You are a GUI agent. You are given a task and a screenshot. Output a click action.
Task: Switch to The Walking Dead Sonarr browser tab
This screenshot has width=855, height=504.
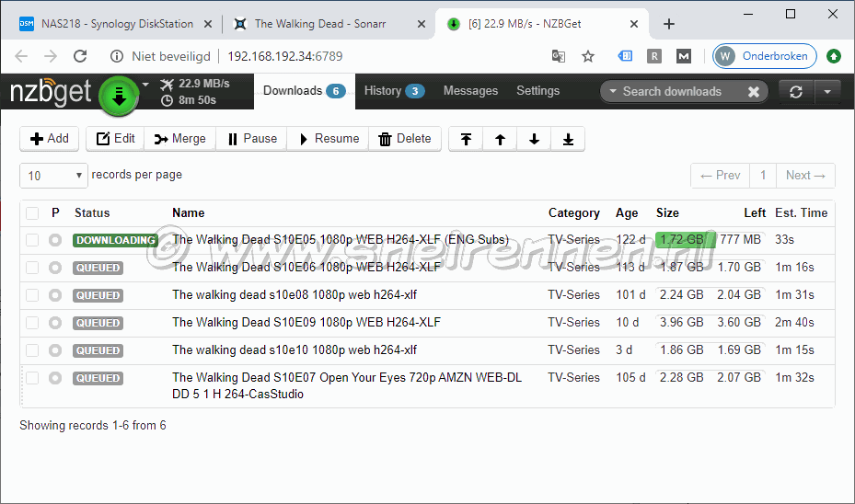(320, 24)
